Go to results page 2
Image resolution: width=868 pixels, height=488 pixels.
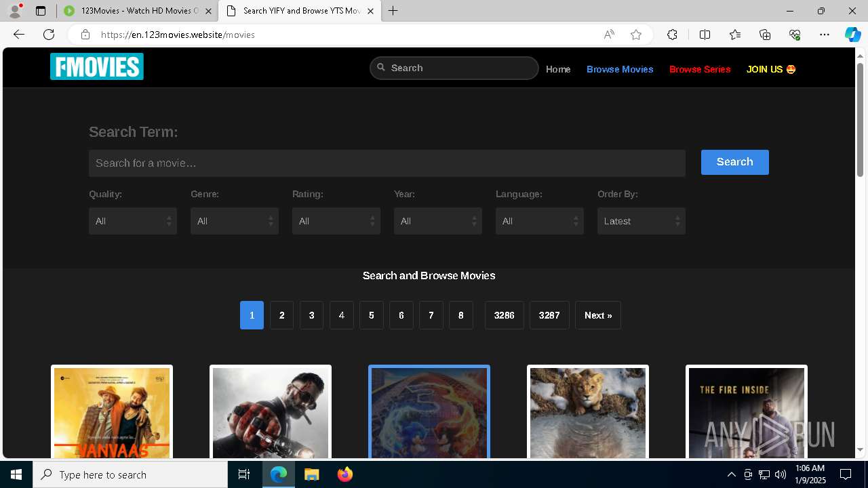(x=282, y=315)
